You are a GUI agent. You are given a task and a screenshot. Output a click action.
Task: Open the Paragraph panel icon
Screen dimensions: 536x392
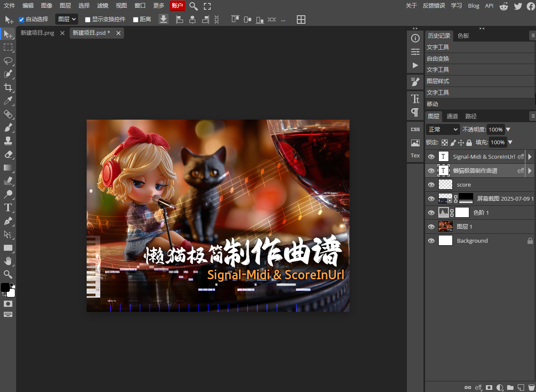click(x=415, y=112)
